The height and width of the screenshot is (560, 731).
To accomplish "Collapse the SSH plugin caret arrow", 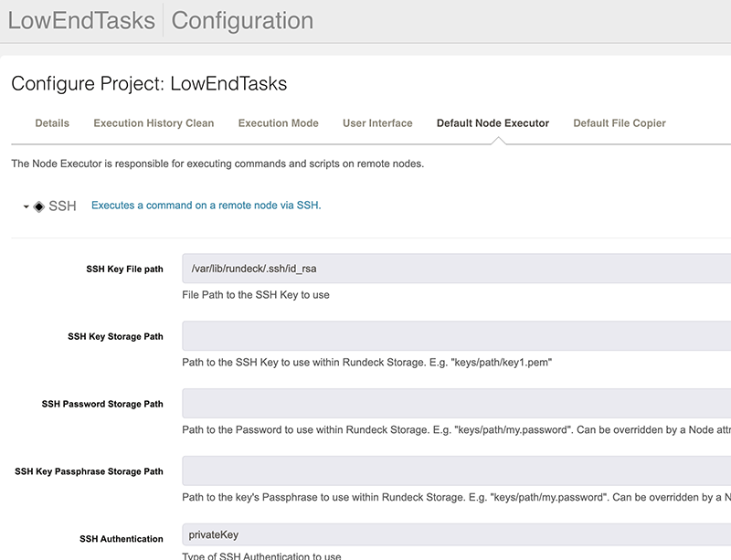I will tap(26, 206).
